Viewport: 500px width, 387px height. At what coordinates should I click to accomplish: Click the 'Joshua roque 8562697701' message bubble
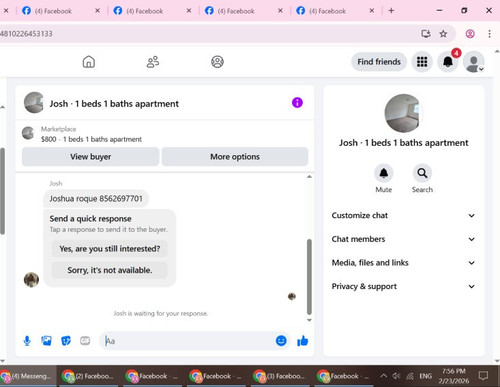(96, 199)
